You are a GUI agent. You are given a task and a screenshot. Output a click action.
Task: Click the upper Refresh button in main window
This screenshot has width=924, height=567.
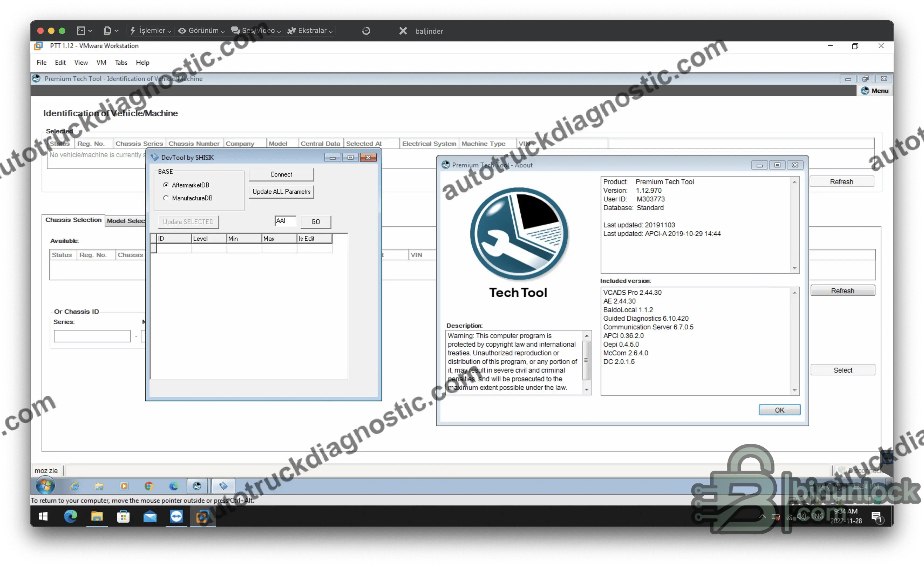coord(841,182)
